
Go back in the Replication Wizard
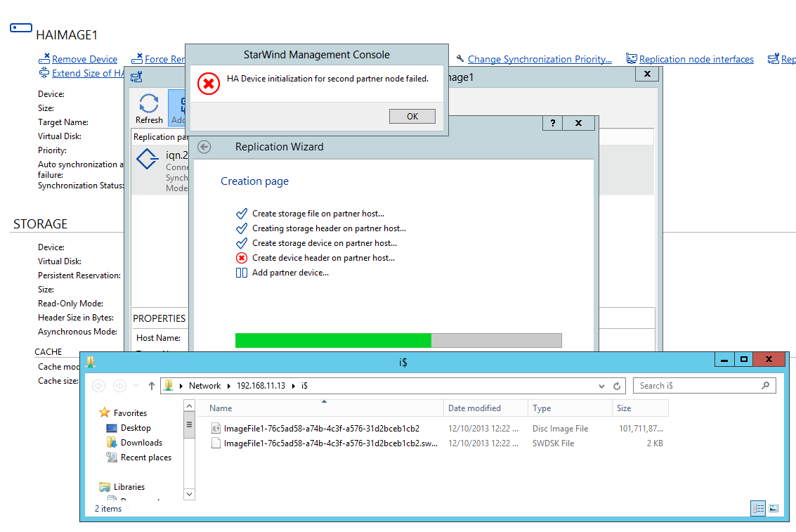[x=204, y=147]
